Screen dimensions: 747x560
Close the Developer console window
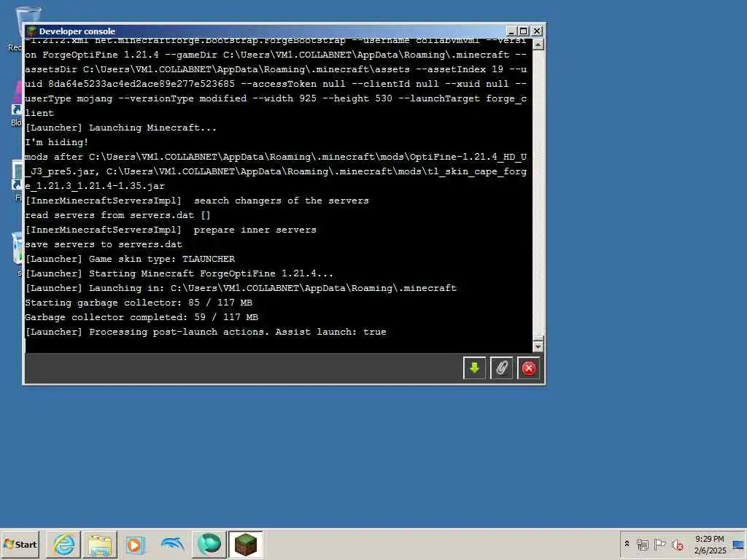pyautogui.click(x=537, y=31)
